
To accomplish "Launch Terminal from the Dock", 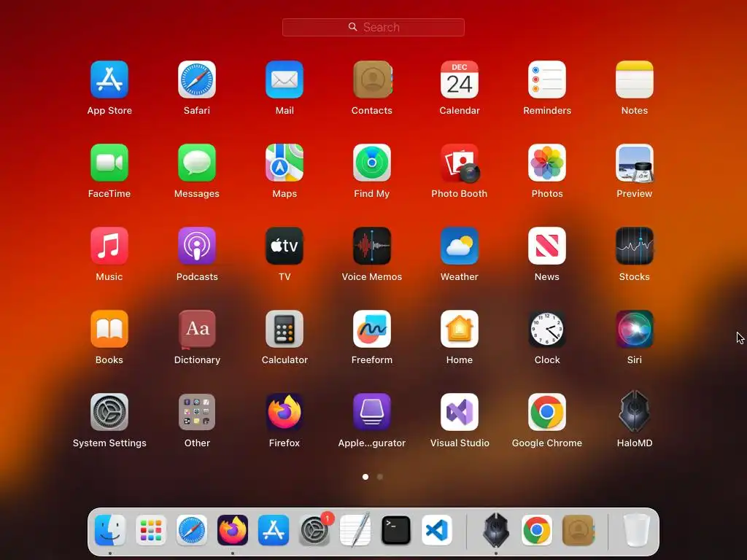I will click(x=396, y=530).
